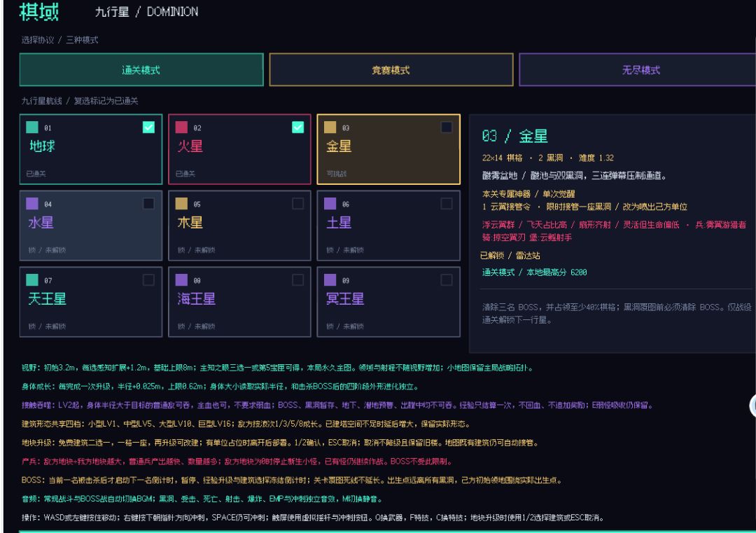Screen dimensions: 756x533
Task: Click the red rule line starting with '产兵'
Action: (x=237, y=462)
